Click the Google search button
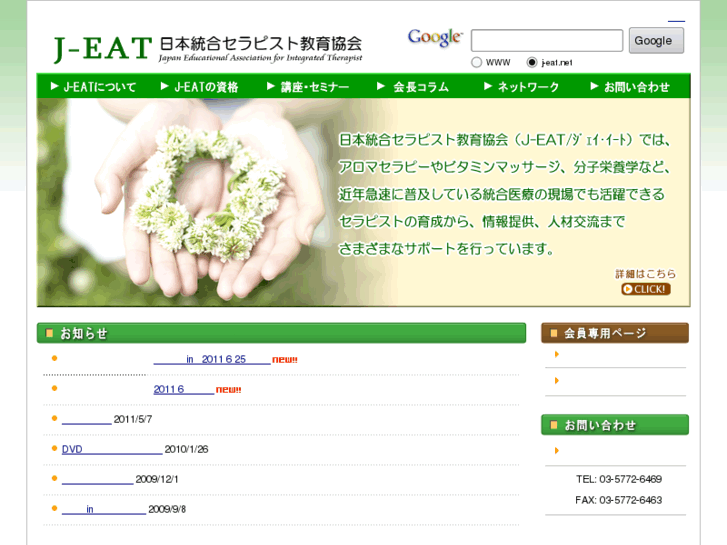727x545 pixels. (x=656, y=40)
